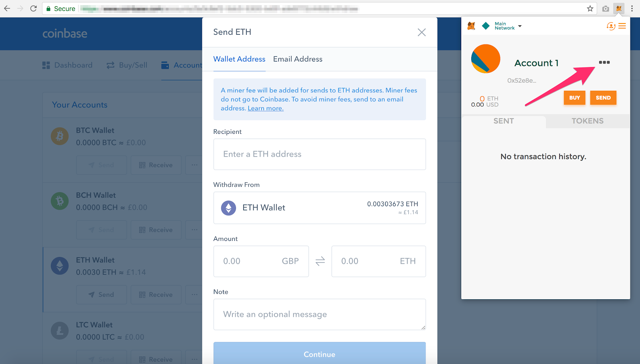Open the Buy/Sell page
Viewport: 640px width, 364px height.
tap(127, 65)
